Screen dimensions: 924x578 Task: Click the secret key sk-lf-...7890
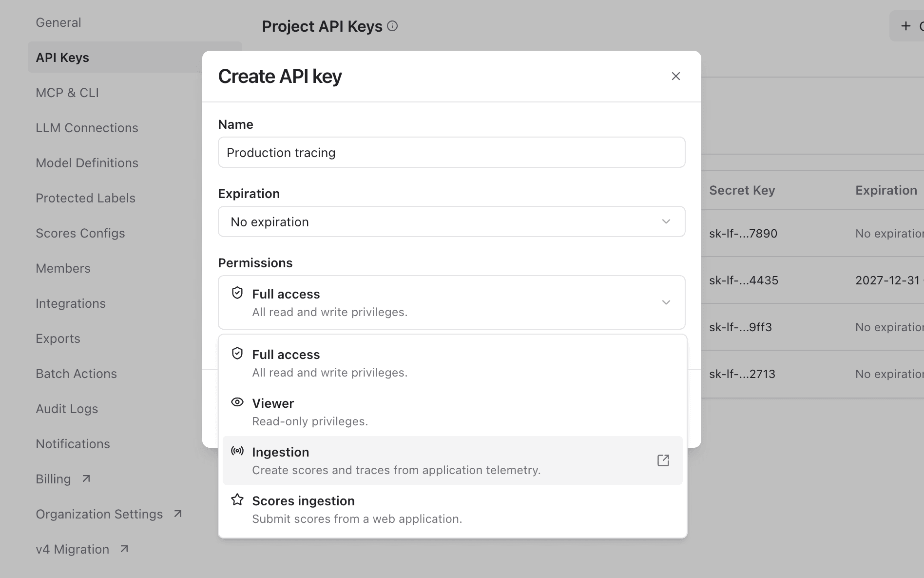point(743,233)
